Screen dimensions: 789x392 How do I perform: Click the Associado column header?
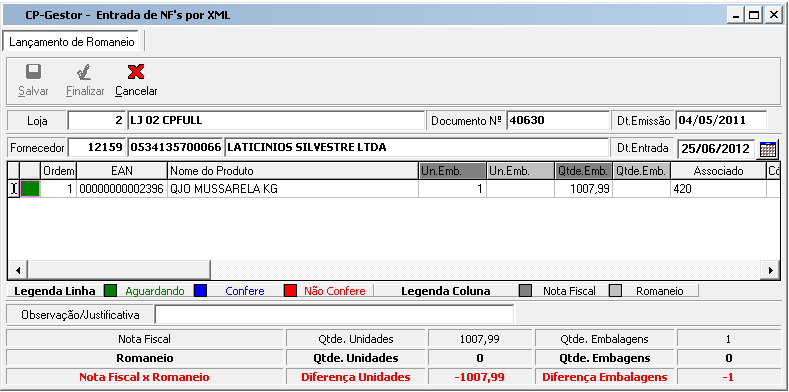point(718,171)
